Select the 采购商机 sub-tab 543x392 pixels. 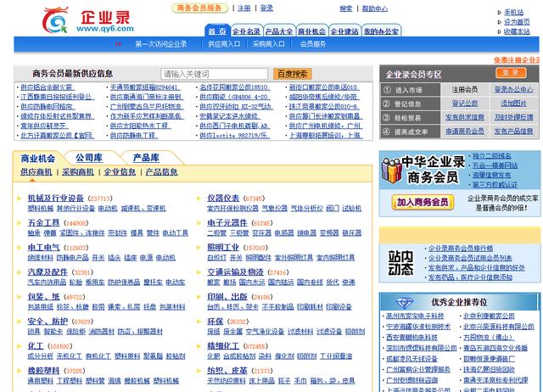click(x=78, y=171)
